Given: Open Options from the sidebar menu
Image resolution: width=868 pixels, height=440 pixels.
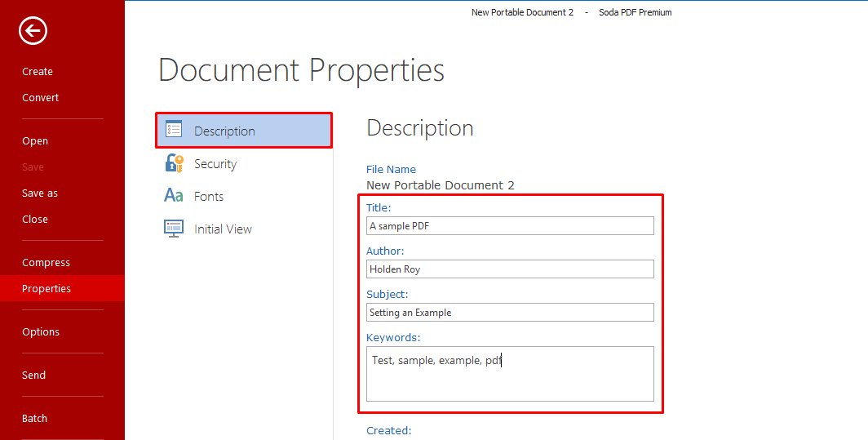Looking at the screenshot, I should click(41, 332).
